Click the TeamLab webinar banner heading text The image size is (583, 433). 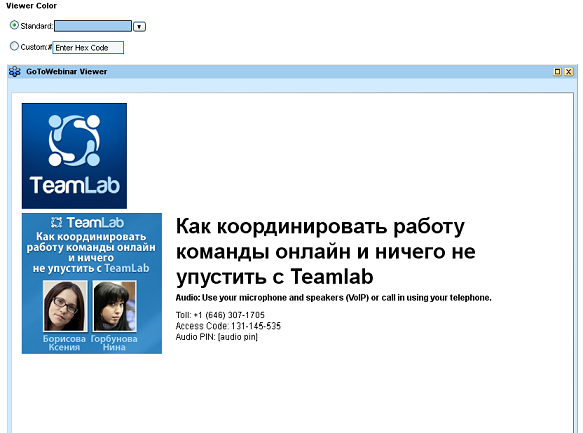[91, 252]
